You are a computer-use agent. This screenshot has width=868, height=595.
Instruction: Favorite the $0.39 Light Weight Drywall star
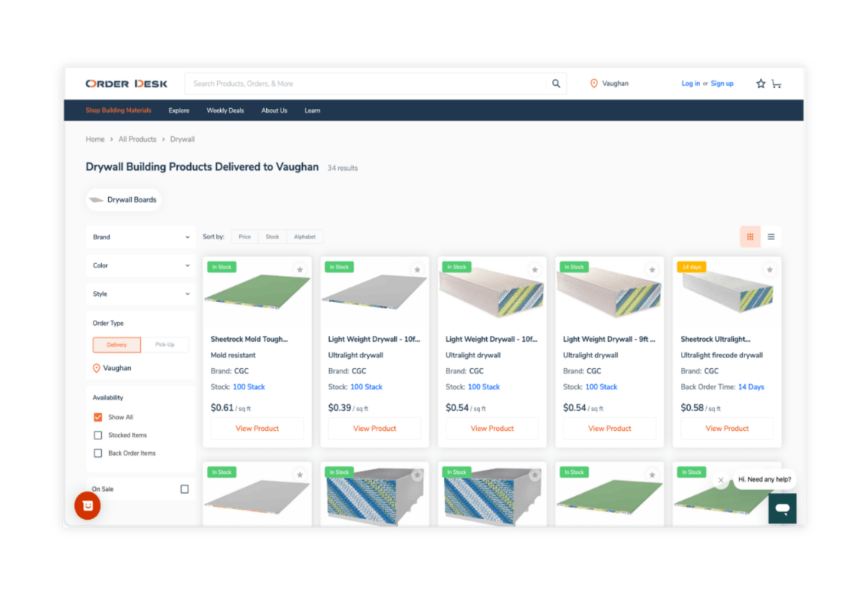click(417, 270)
